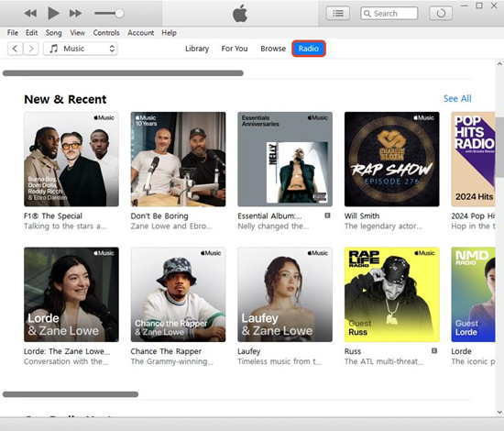
Task: Open the Song menu
Action: coord(53,33)
